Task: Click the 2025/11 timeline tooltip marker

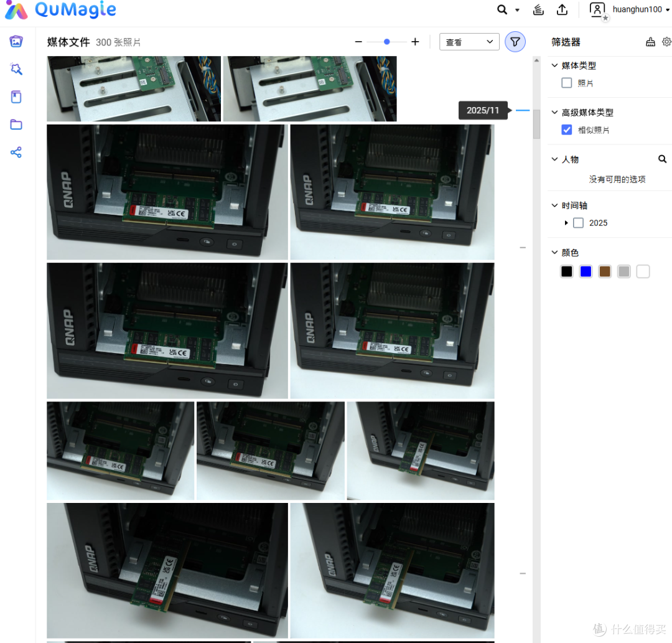Action: pyautogui.click(x=483, y=111)
